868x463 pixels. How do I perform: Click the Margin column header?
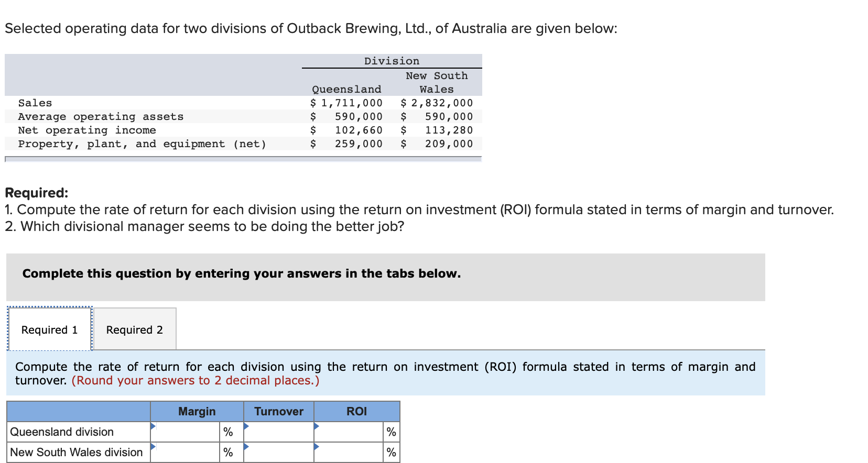(197, 412)
